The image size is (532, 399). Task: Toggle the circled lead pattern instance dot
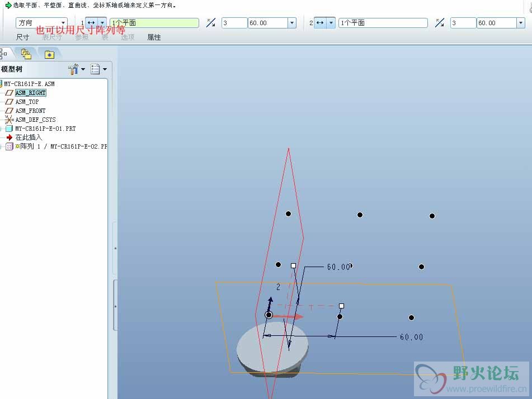(269, 315)
